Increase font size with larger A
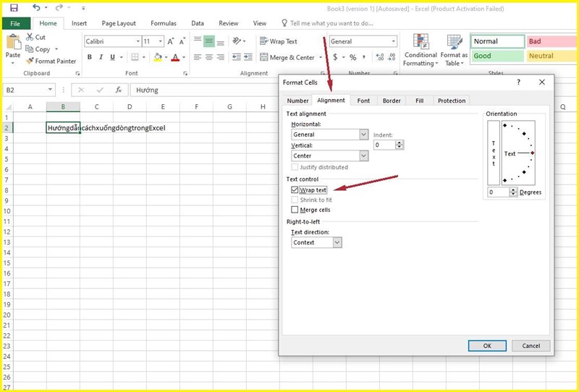This screenshot has height=392, width=579. 170,41
